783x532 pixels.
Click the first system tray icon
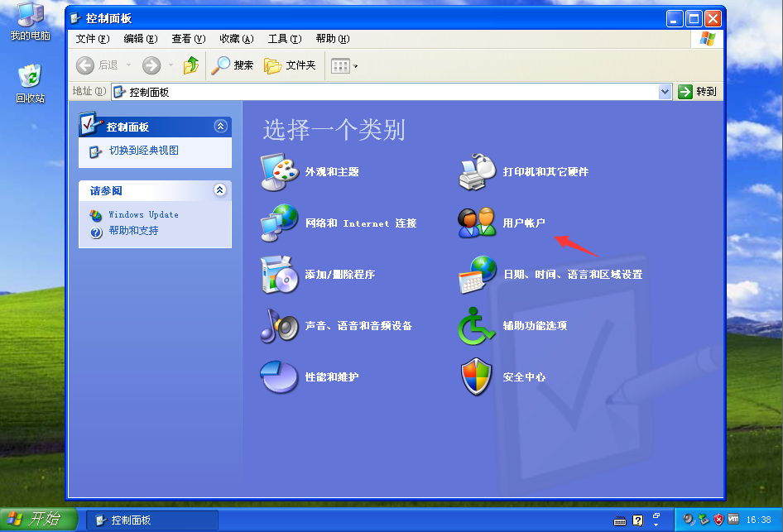(x=689, y=520)
